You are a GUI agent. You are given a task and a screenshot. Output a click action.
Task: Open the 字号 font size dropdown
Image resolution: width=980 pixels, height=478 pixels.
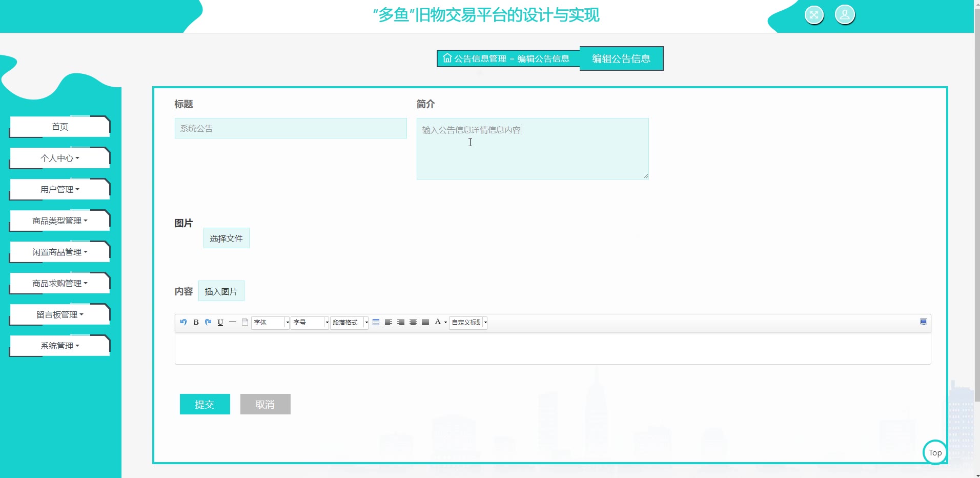(x=310, y=322)
